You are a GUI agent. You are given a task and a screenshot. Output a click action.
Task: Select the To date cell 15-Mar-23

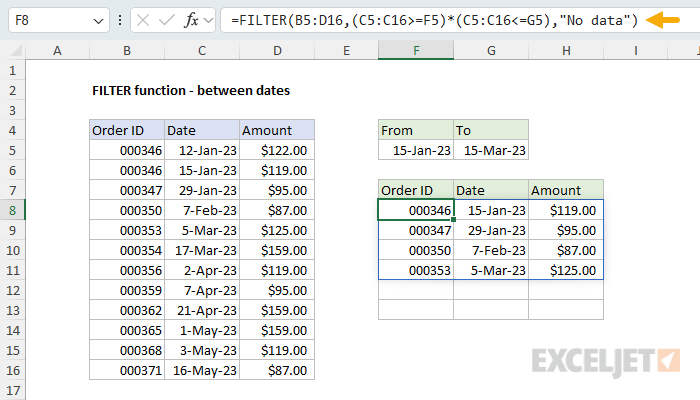coord(491,150)
